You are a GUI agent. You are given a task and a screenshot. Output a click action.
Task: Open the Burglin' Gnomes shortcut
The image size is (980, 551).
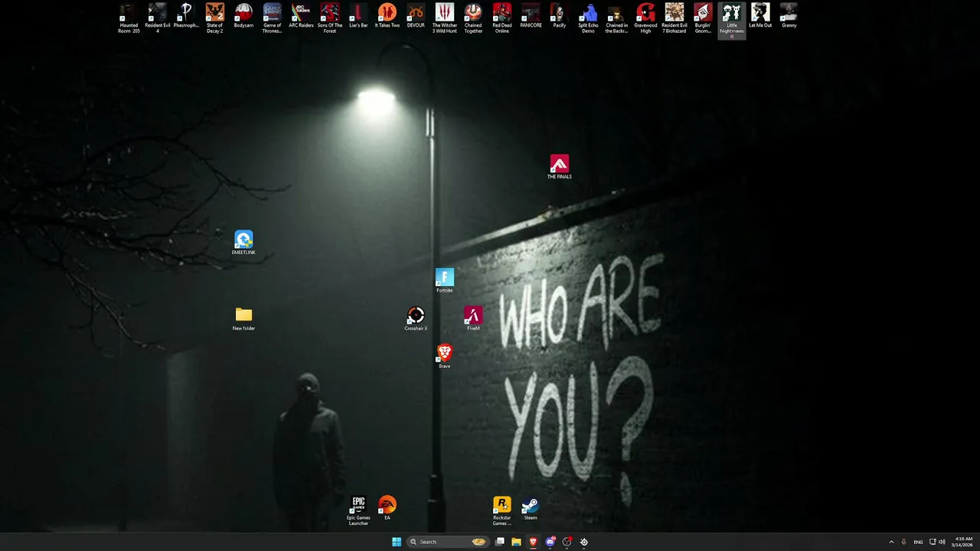(x=703, y=18)
